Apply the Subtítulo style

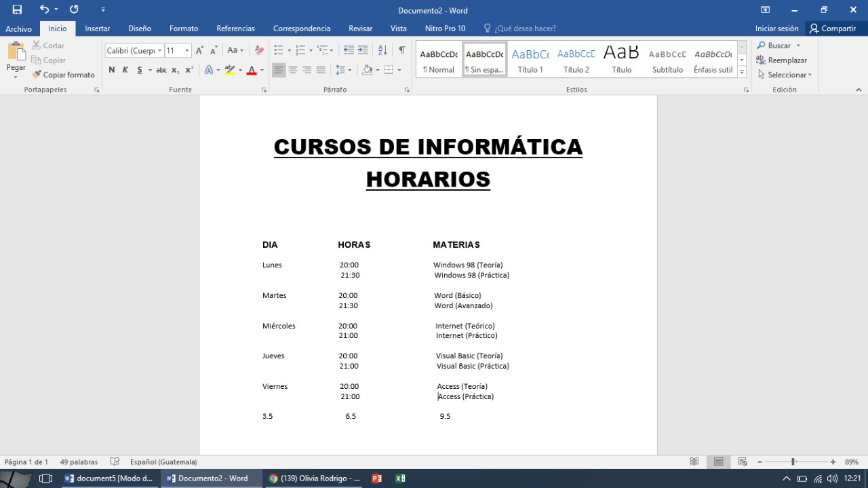(x=667, y=60)
